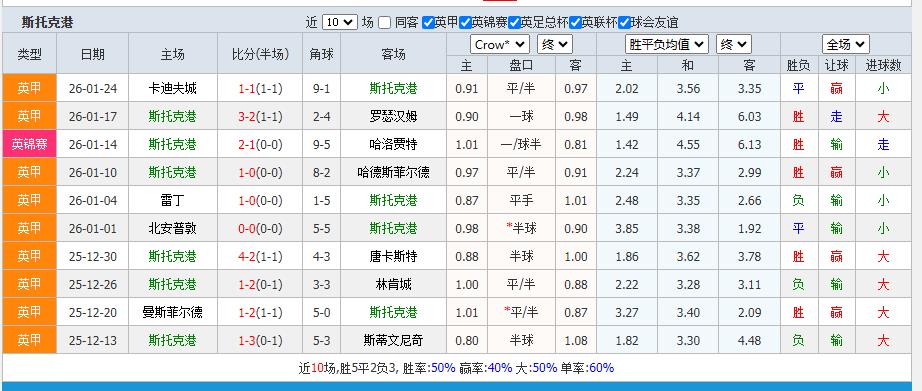Click the 日期 column header
The height and width of the screenshot is (391, 922).
click(93, 54)
